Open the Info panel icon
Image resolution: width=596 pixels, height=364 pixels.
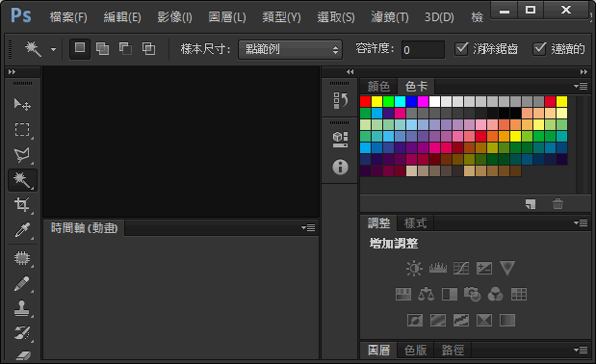[340, 167]
